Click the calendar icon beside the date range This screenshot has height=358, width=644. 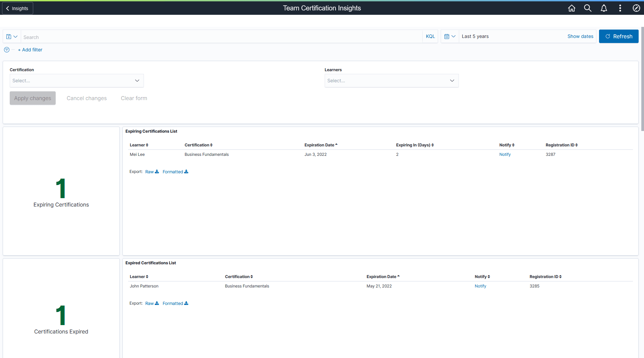(x=447, y=36)
